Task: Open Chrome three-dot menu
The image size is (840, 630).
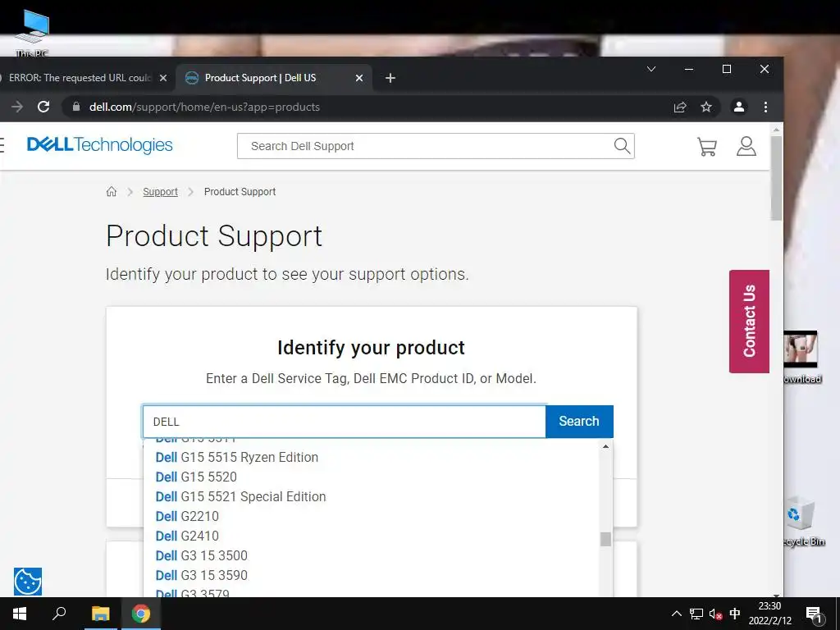Action: [x=765, y=107]
